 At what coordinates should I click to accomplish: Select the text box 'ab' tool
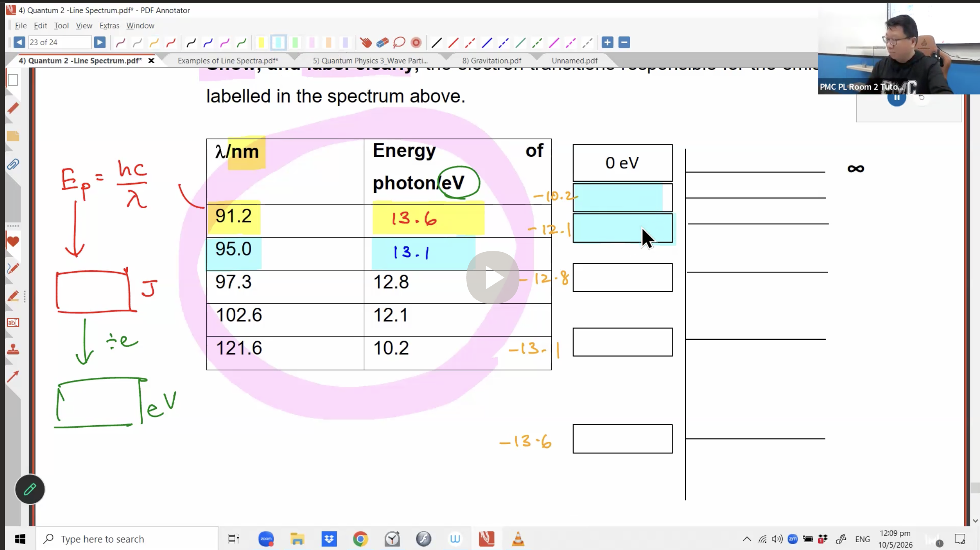pos(13,323)
